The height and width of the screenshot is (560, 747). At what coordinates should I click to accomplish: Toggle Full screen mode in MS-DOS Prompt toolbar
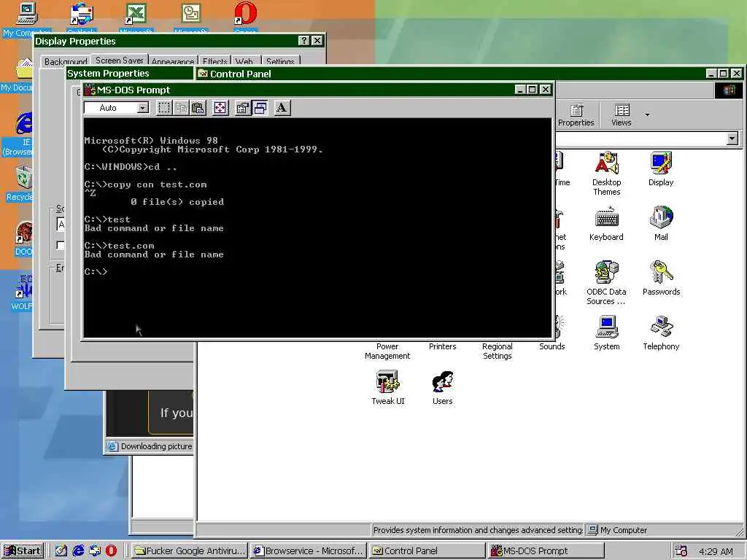tap(220, 108)
